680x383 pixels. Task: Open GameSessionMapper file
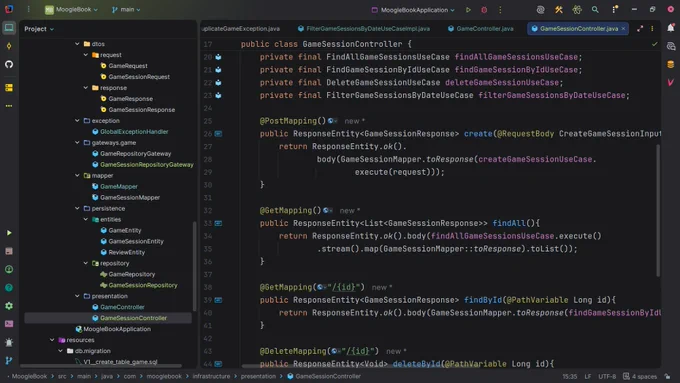click(x=130, y=197)
